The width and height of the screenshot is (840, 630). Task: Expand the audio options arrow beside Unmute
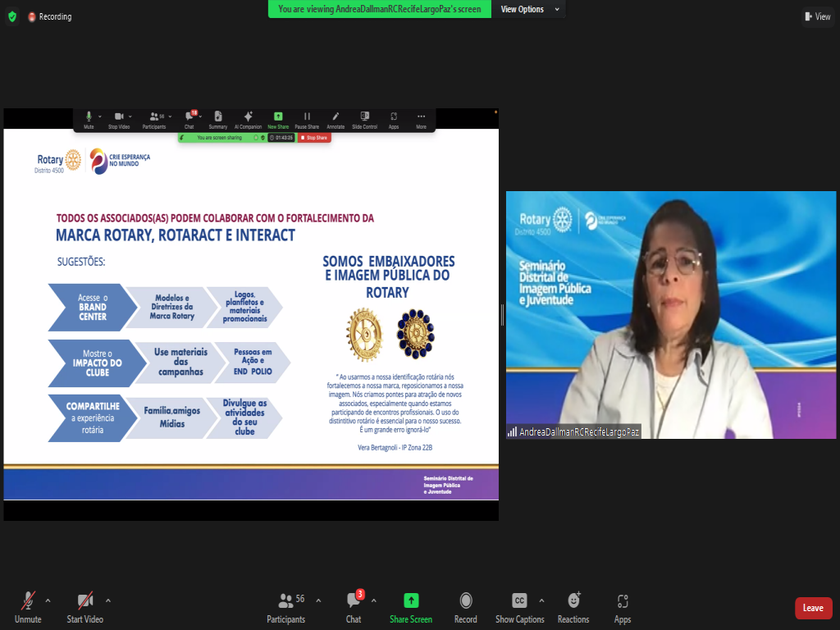pos(48,600)
